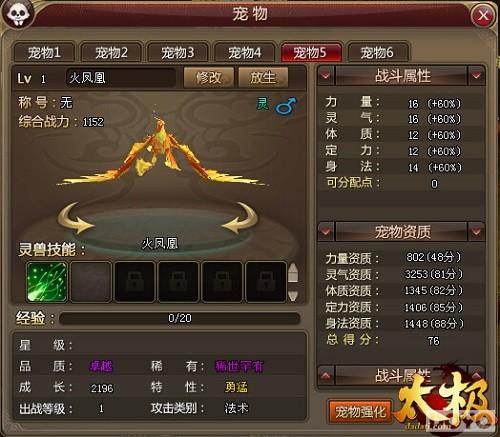Click the 火凤凰 pet name field

(x=121, y=78)
